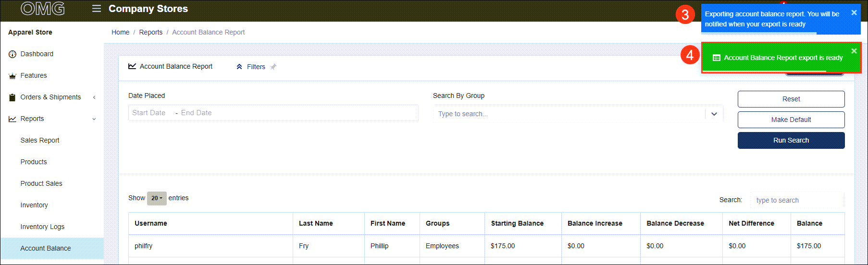Click the pin icon beside Filters
The height and width of the screenshot is (265, 868).
point(273,67)
